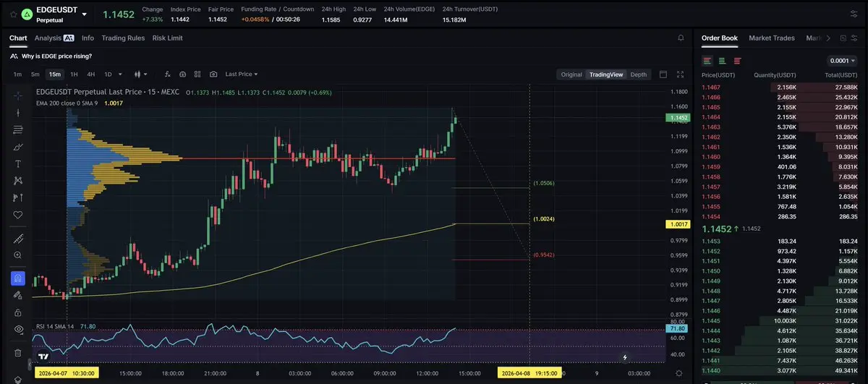868x384 pixels.
Task: Select the 1m timeframe
Action: point(17,74)
